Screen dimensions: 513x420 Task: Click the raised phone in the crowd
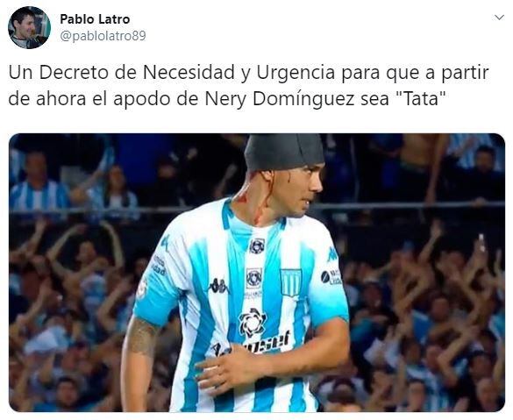(x=481, y=242)
